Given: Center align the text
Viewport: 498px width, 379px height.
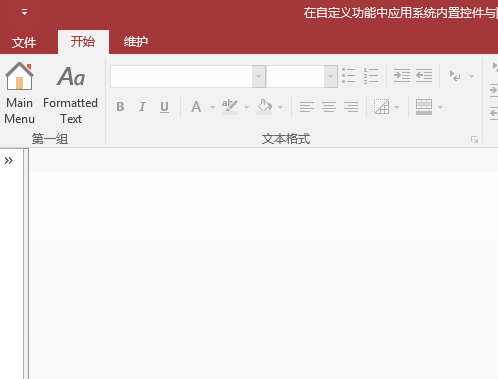Looking at the screenshot, I should pyautogui.click(x=329, y=107).
